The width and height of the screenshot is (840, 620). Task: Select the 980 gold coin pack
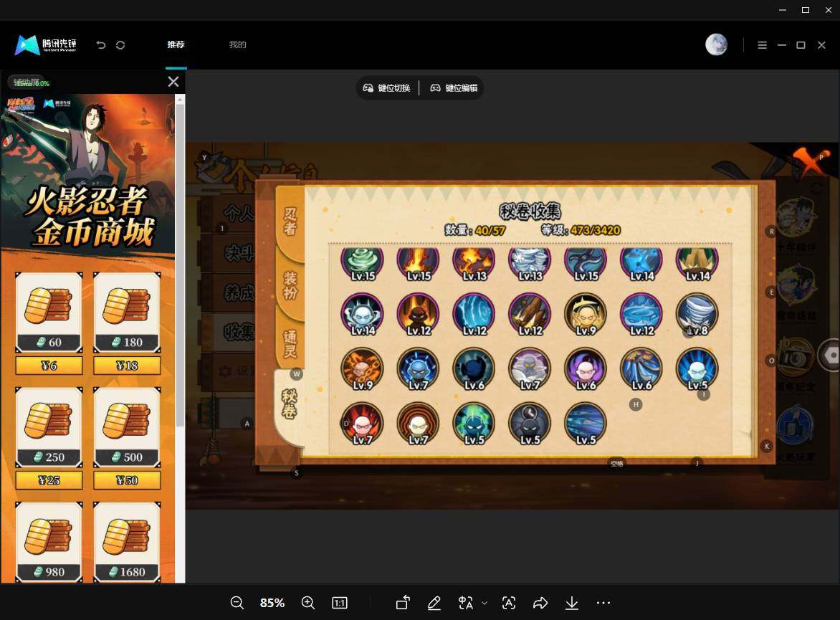point(49,542)
